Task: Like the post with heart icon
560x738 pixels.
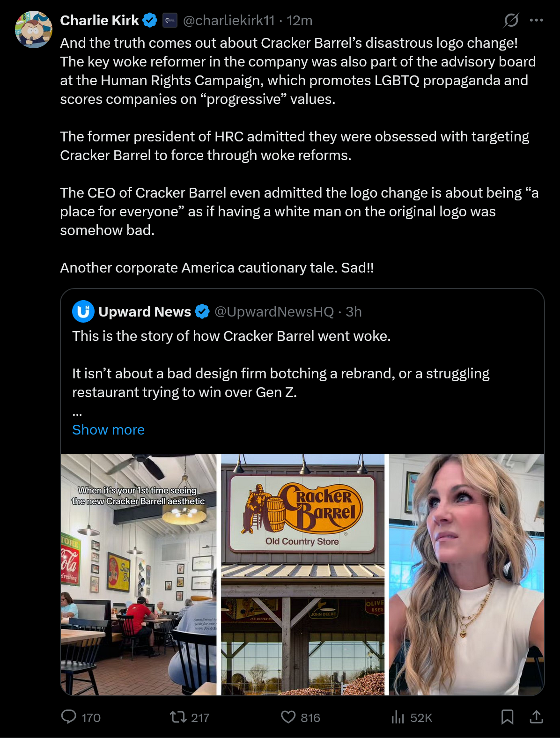Action: point(288,717)
